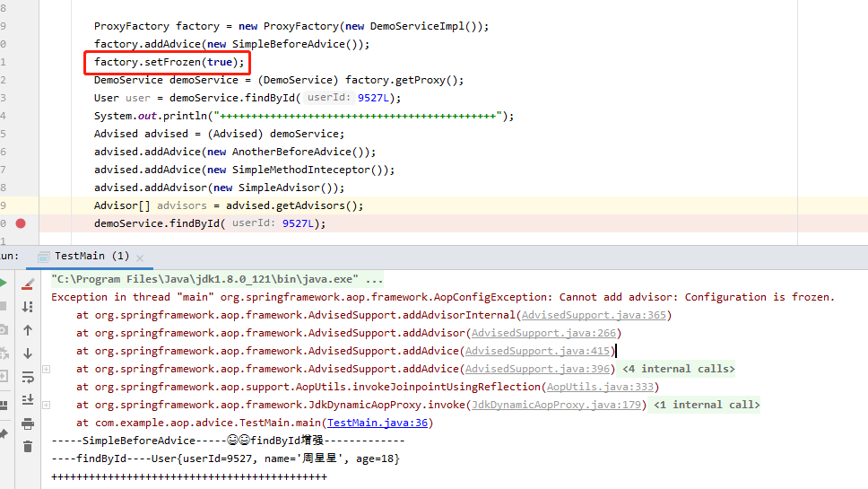Go up the stack trace with the up arrow
868x489 pixels.
tap(28, 330)
